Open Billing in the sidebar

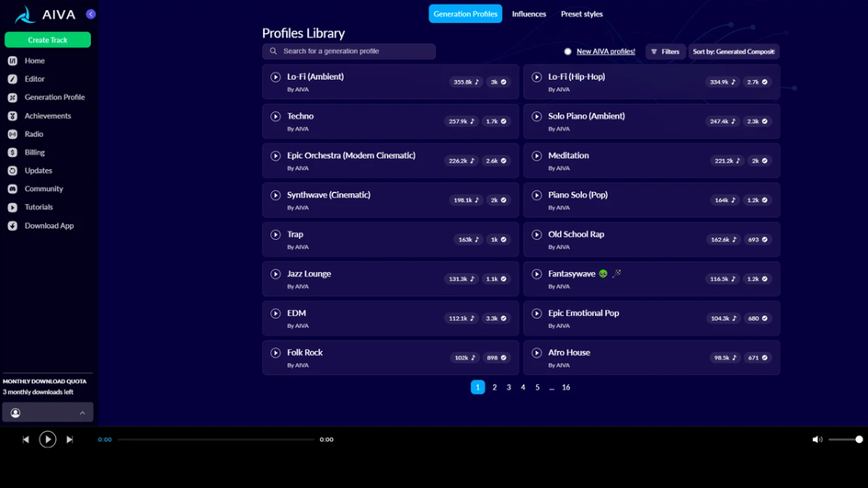pyautogui.click(x=26, y=153)
